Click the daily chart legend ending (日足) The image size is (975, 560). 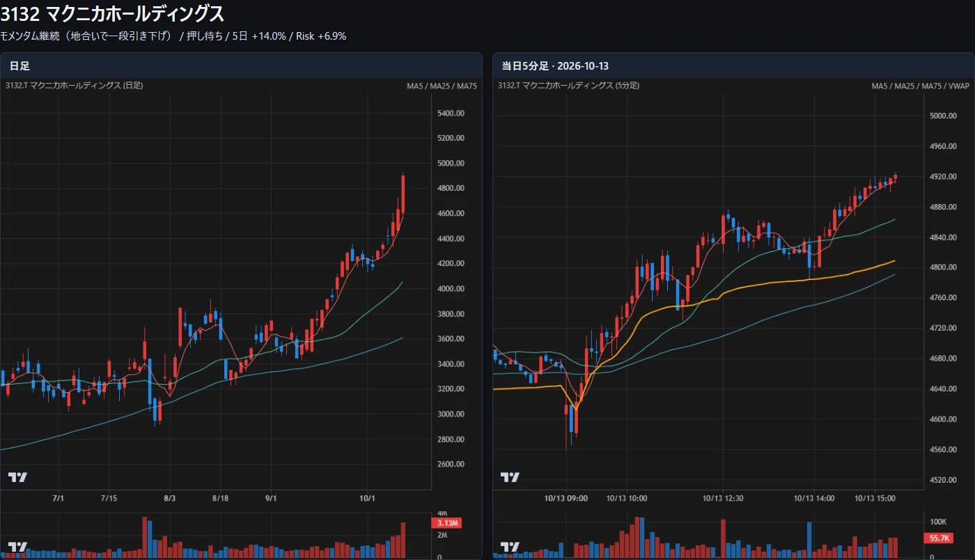click(x=75, y=86)
